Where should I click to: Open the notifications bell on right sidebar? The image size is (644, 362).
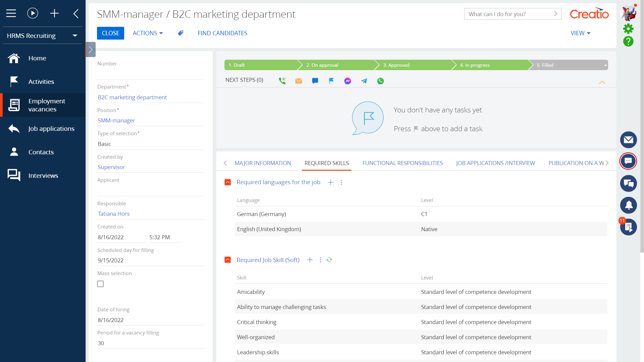point(628,205)
